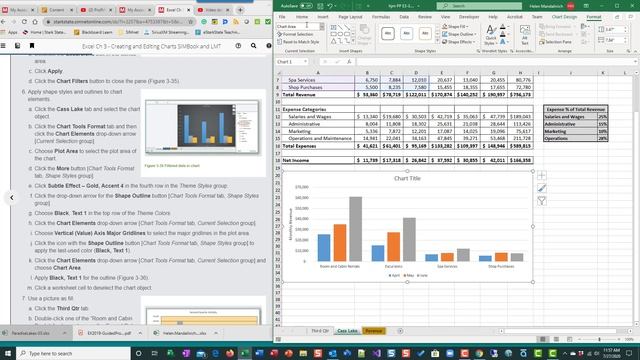Adjust the zoom slider in Excel status bar

pos(599,339)
